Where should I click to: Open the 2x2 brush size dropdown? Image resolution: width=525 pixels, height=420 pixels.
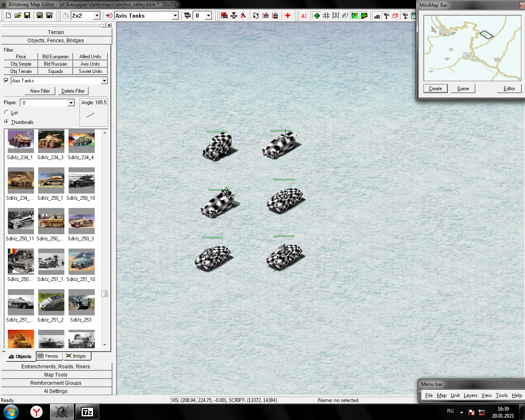click(x=97, y=16)
